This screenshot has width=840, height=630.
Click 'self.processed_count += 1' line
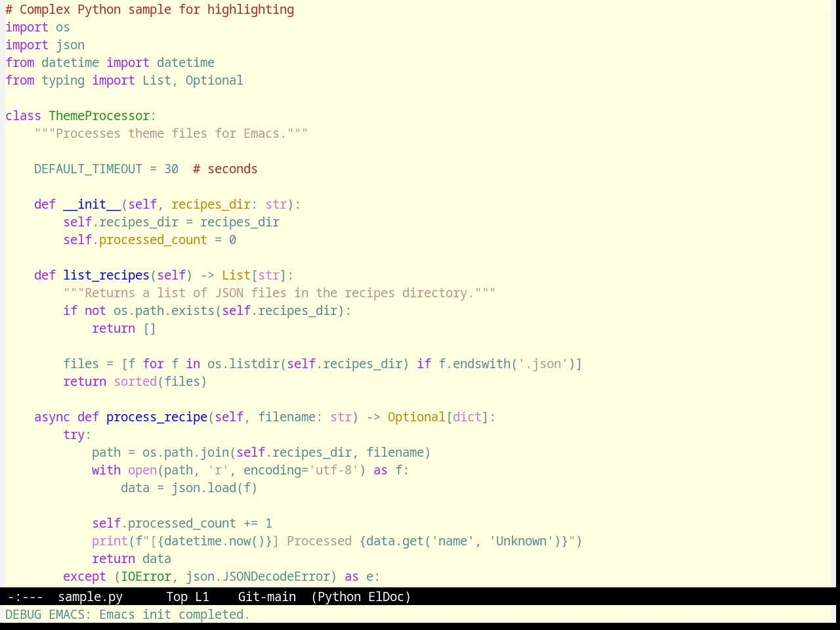[182, 524]
